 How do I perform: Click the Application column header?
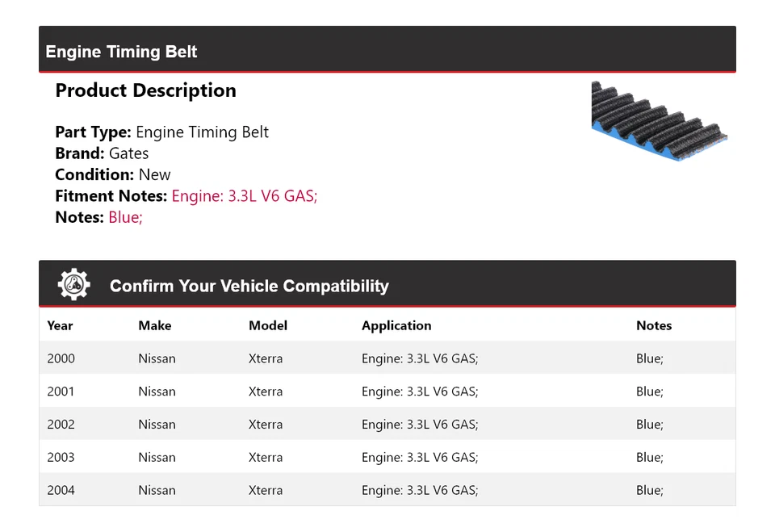(x=396, y=325)
